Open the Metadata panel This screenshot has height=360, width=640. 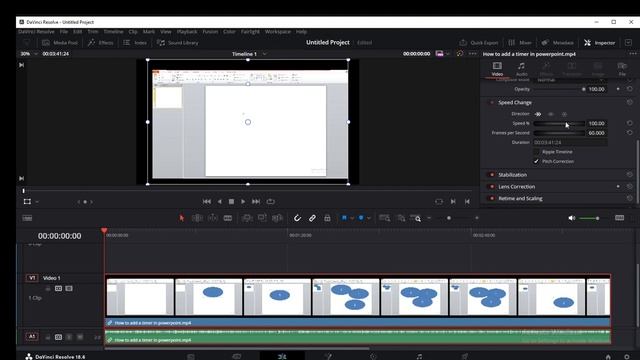pos(558,42)
